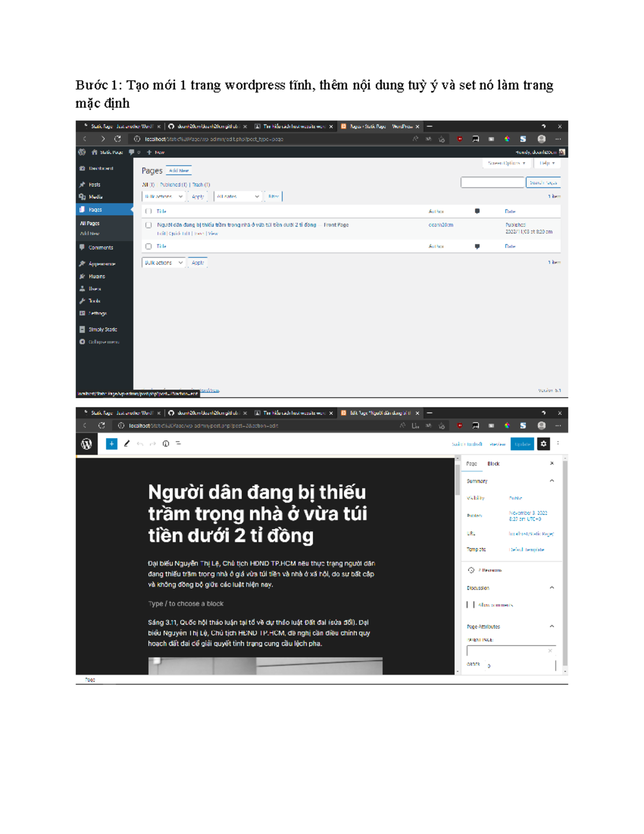This screenshot has width=644, height=834.
Task: Tick the checkbox for the Front Page row
Action: [x=149, y=226]
